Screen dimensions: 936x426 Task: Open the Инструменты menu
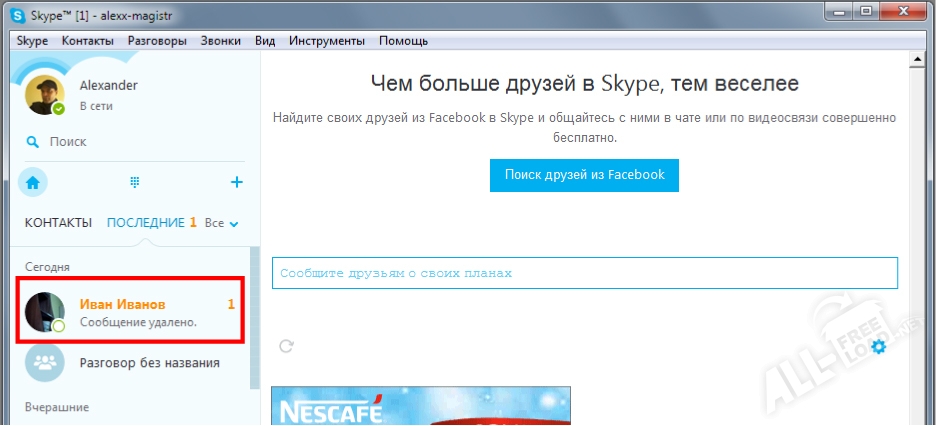(x=327, y=41)
